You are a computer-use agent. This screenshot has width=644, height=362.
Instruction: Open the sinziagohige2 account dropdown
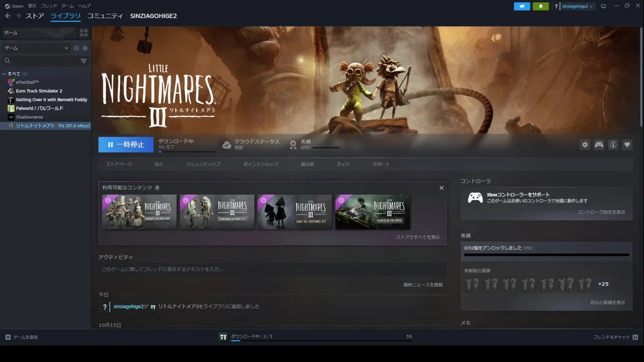(578, 6)
